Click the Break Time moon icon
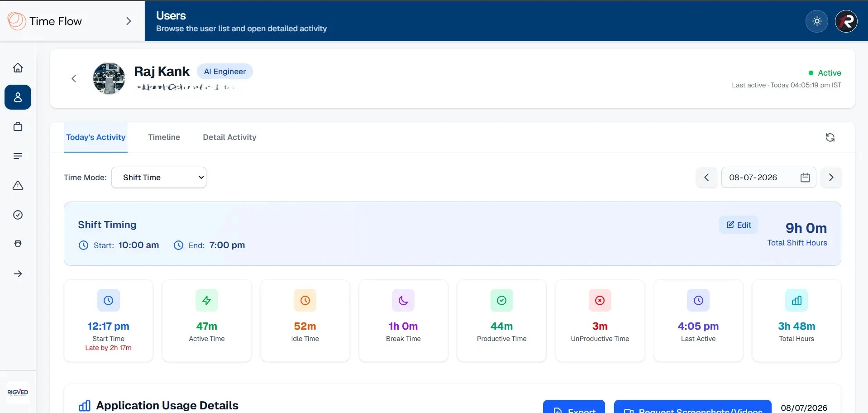Screen dimensions: 868x413 403,300
